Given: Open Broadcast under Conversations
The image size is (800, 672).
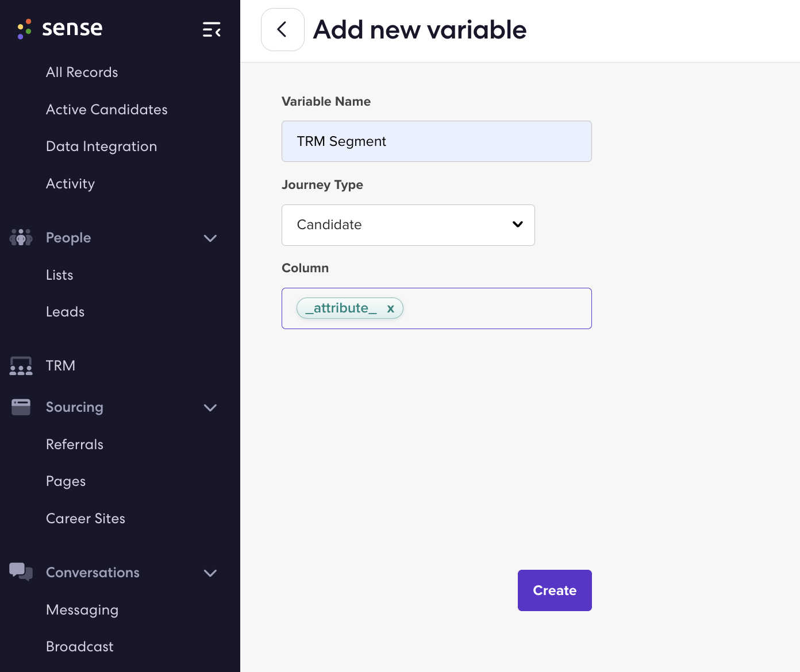Looking at the screenshot, I should pyautogui.click(x=80, y=647).
